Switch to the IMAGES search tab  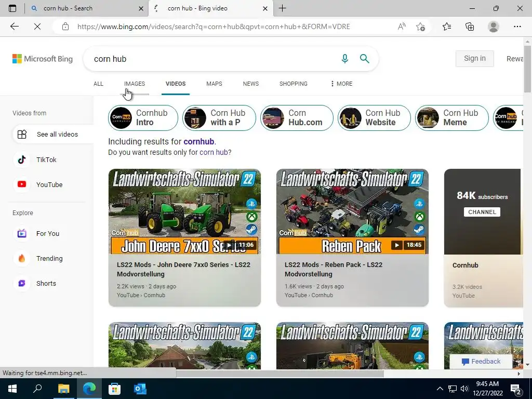[135, 84]
